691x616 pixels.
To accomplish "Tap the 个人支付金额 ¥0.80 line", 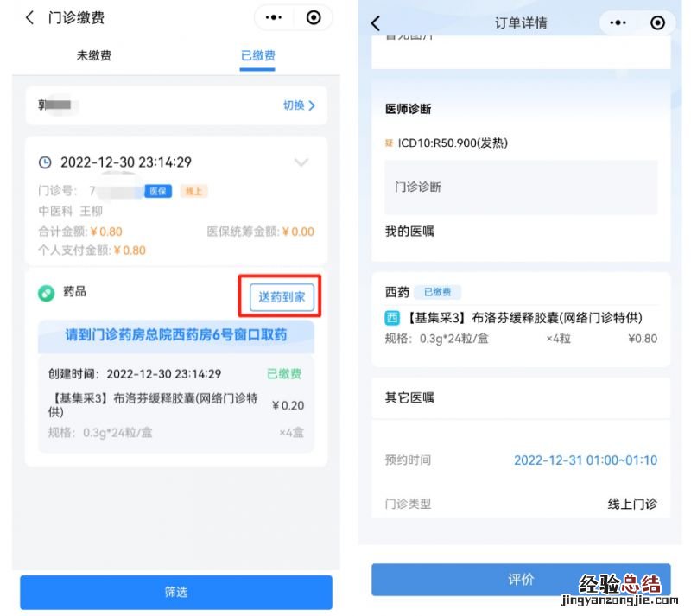I will coord(92,251).
